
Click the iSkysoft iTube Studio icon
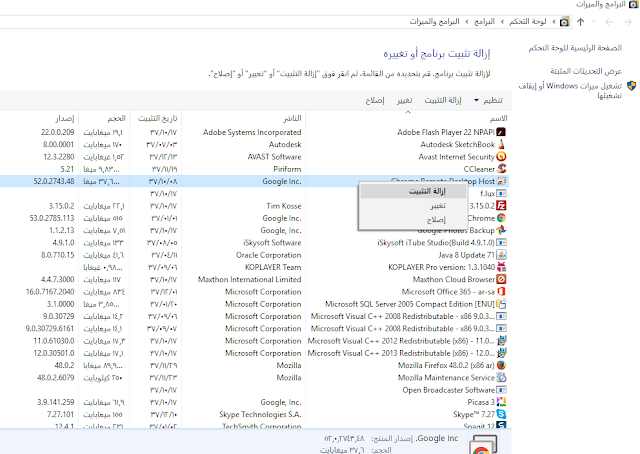[501, 243]
